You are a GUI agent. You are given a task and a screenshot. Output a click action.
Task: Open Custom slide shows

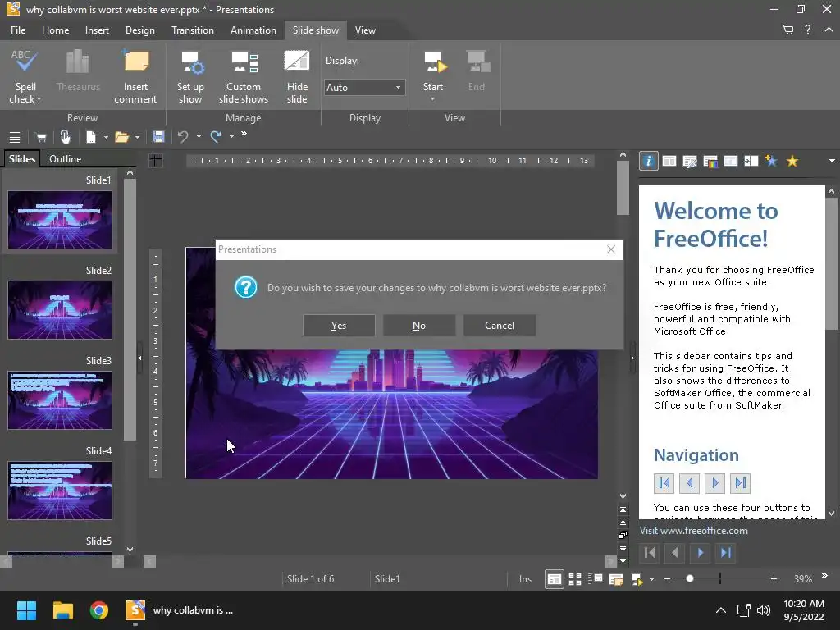tap(244, 77)
